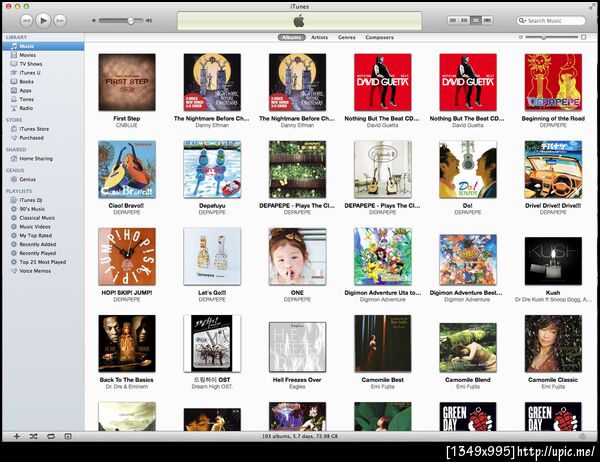600x462 pixels.
Task: Open the Recently Played playlist
Action: 43,253
